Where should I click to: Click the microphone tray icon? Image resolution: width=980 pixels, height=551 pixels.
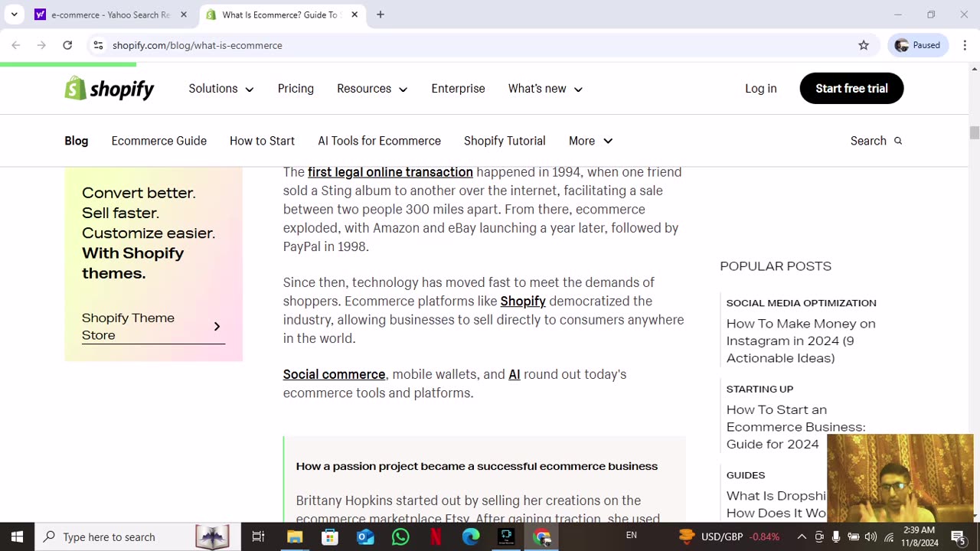click(x=836, y=536)
